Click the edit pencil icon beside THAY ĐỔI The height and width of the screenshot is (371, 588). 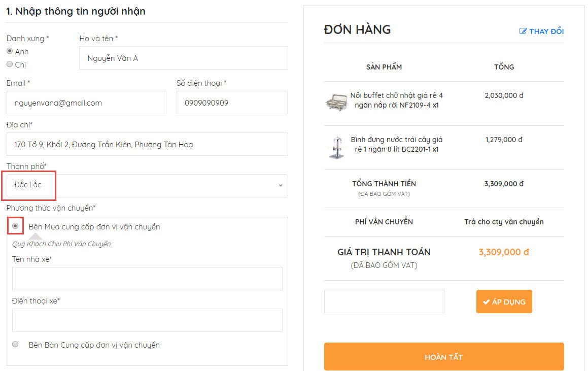pyautogui.click(x=523, y=31)
